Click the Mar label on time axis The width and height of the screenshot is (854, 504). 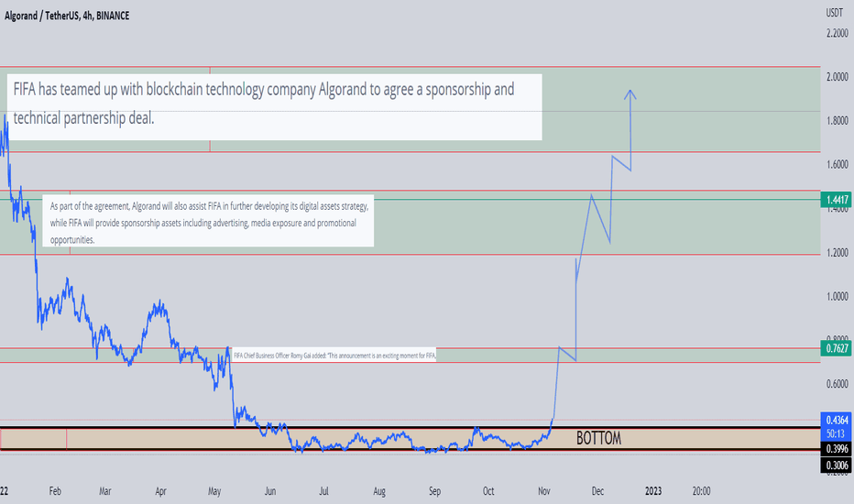coord(105,491)
